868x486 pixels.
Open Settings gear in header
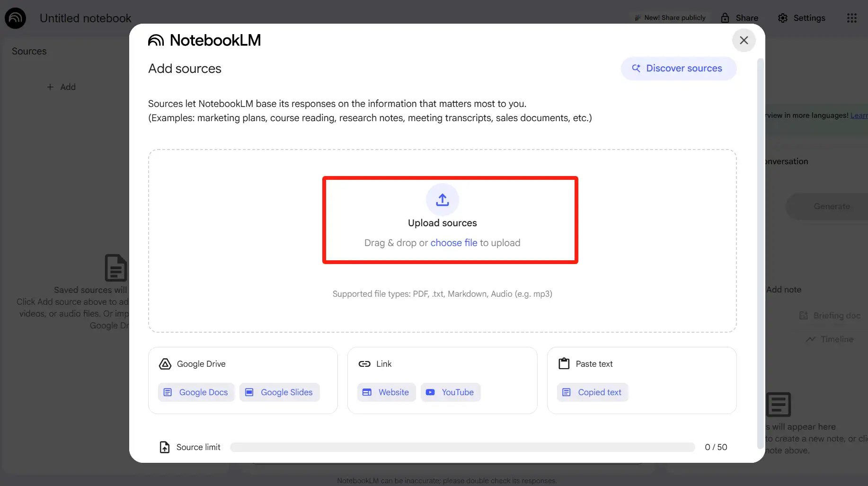point(783,18)
